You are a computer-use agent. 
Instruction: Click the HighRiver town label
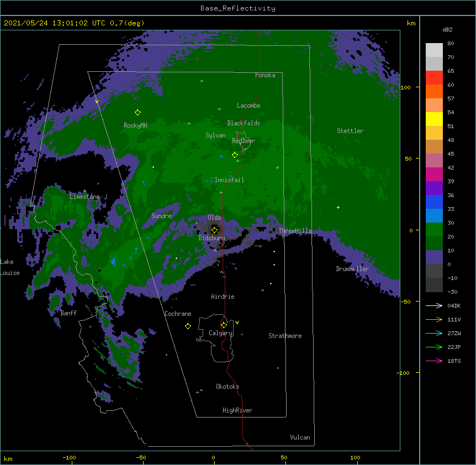237,410
